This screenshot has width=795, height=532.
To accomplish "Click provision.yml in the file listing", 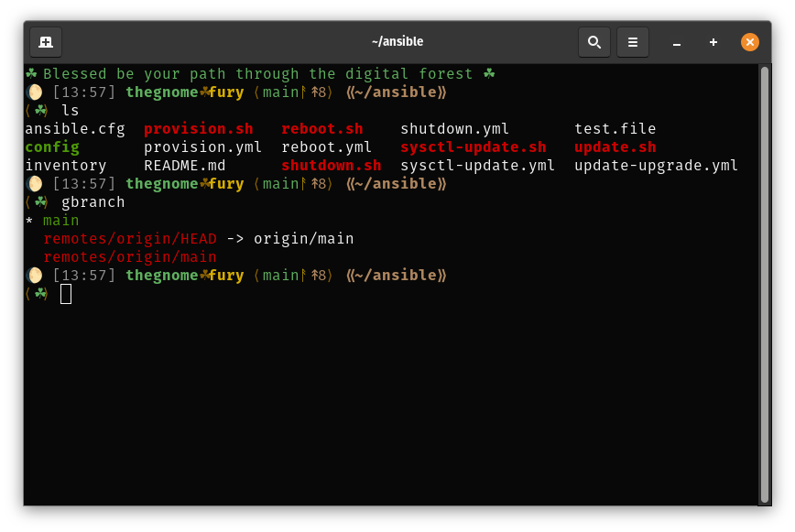I will [x=202, y=147].
